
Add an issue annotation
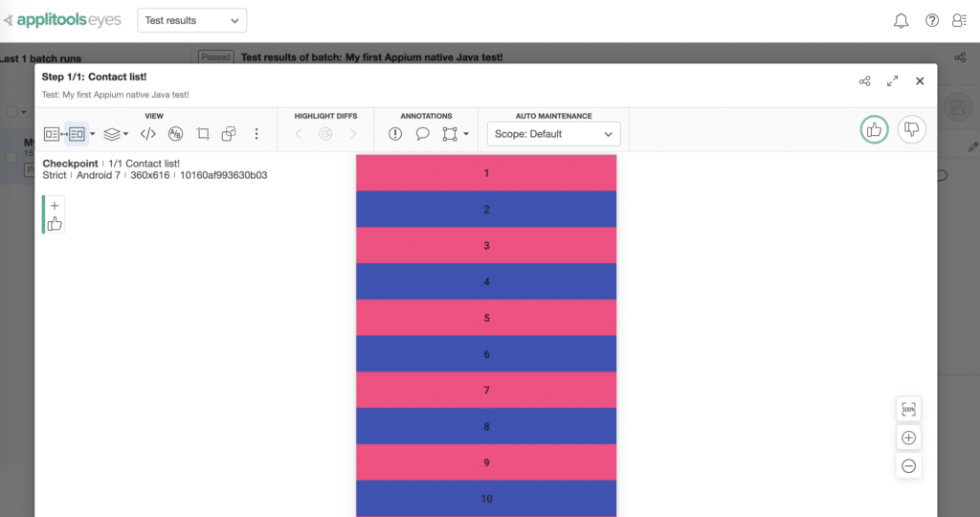coord(395,134)
